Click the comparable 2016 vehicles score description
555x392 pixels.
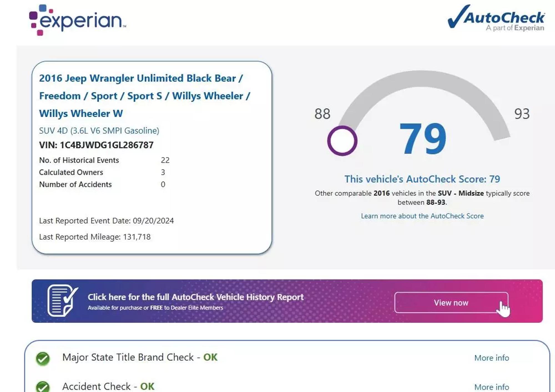[422, 198]
